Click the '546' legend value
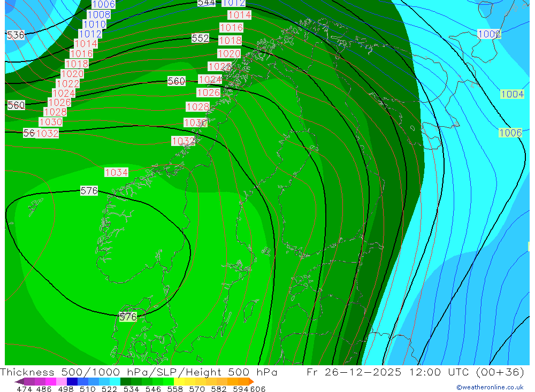The width and height of the screenshot is (535, 392). (153, 389)
